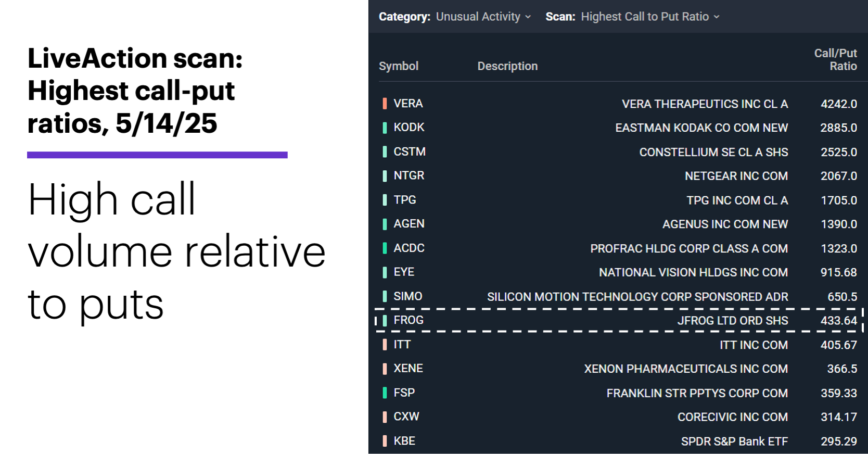Click the red indicator beside XENE
868x454 pixels.
[x=385, y=368]
